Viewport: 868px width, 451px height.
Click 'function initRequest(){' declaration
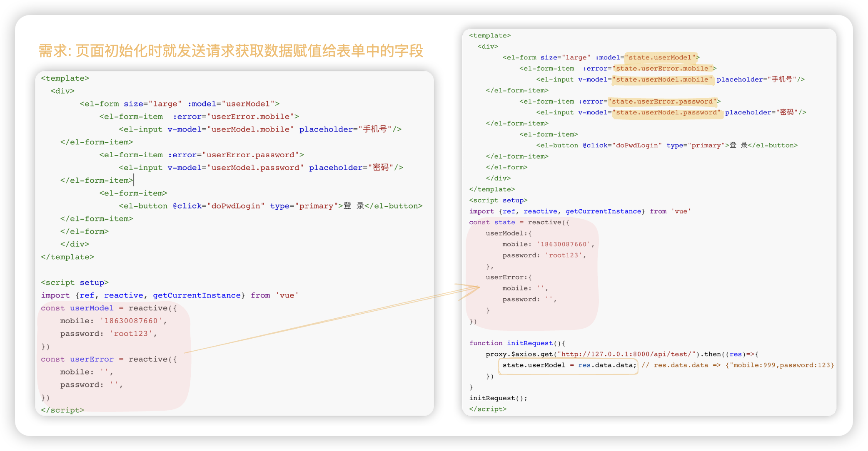517,343
